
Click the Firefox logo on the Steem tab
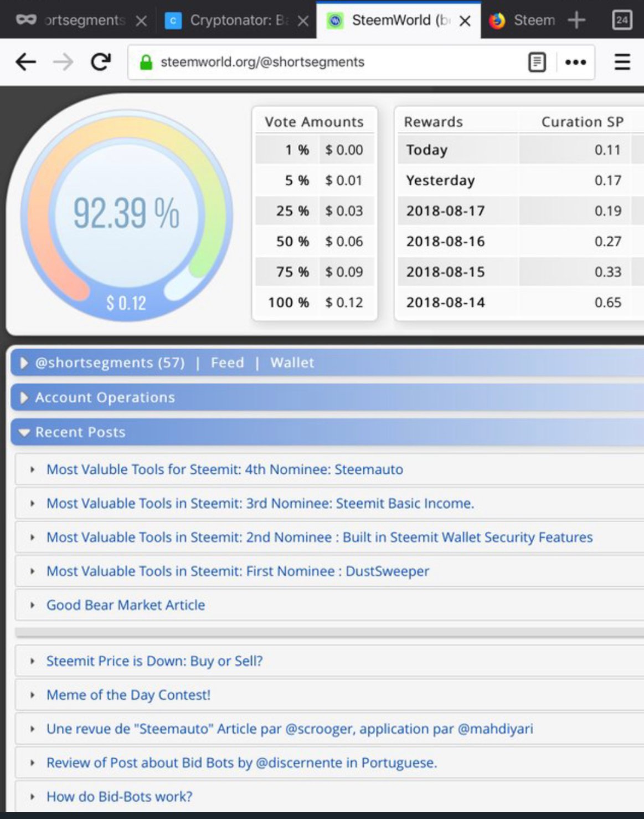[497, 21]
